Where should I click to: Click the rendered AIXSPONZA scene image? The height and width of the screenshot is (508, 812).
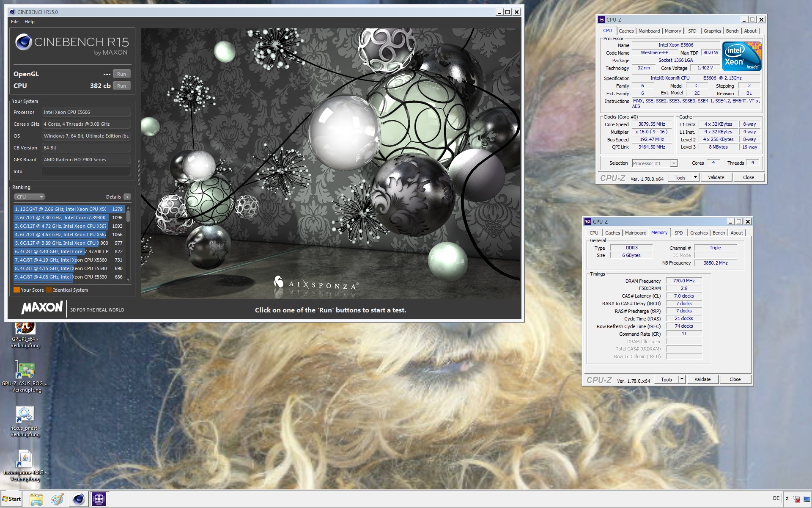coord(330,164)
